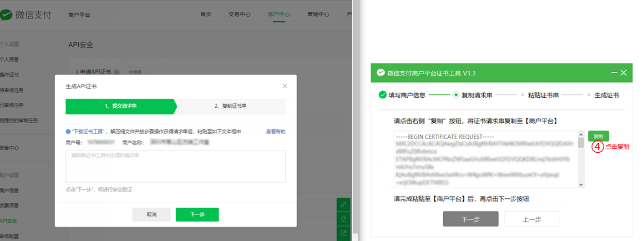Image resolution: width=644 pixels, height=241 pixels.
Task: Click the request string paste text box
Action: tap(175, 166)
